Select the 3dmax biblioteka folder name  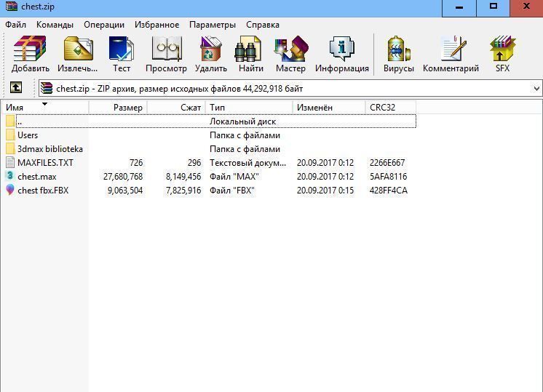(50, 149)
